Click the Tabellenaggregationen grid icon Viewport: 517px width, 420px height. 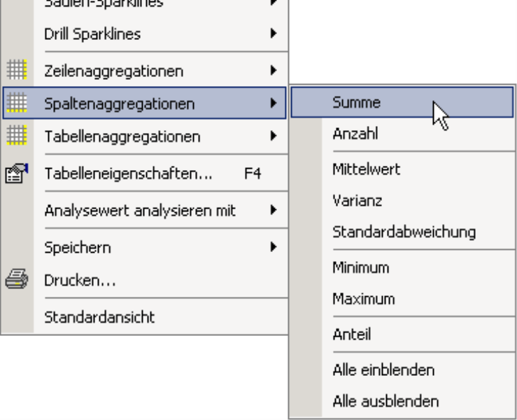click(x=17, y=135)
